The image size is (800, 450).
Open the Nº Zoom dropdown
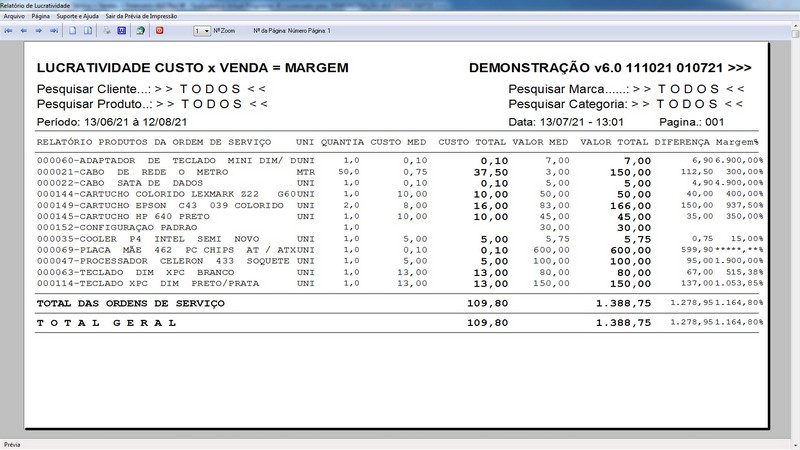point(202,31)
